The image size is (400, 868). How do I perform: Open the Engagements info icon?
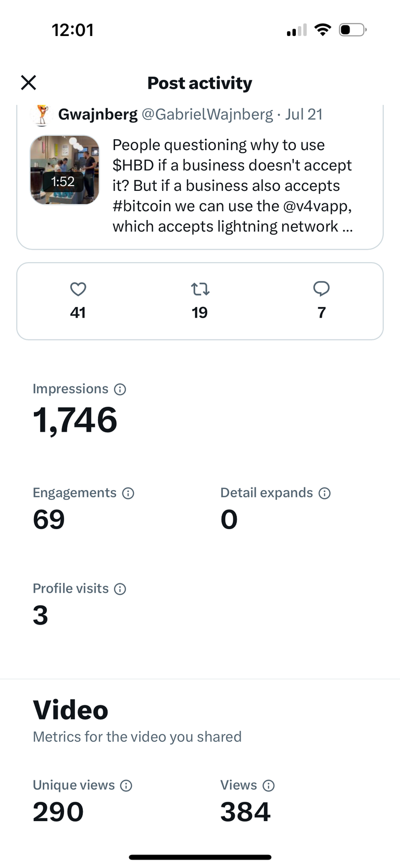click(x=128, y=493)
